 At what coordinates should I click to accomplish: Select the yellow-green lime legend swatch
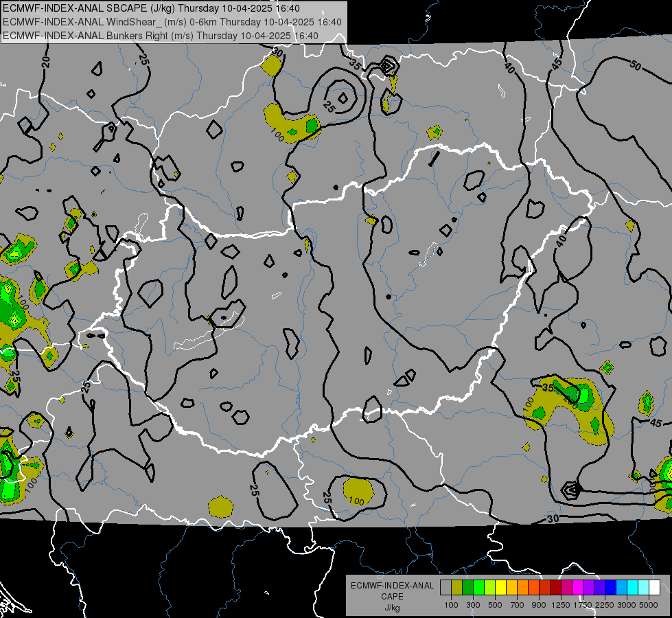pyautogui.click(x=490, y=587)
